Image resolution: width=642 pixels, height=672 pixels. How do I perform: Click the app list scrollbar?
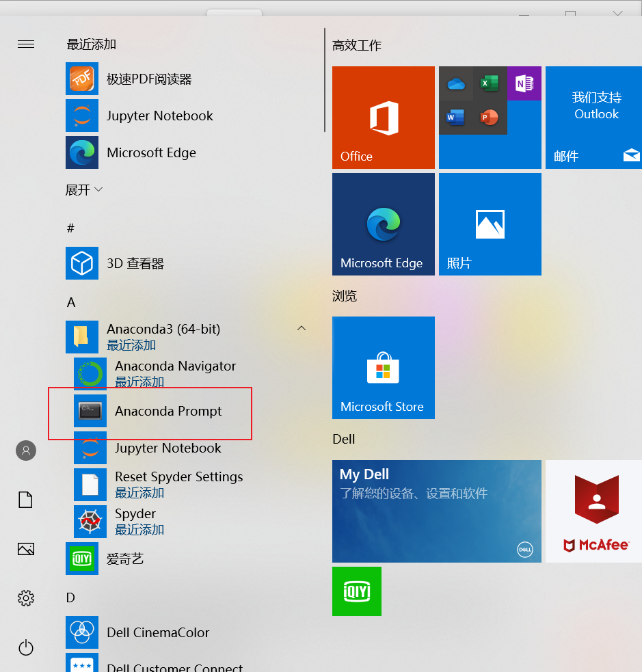(x=325, y=80)
